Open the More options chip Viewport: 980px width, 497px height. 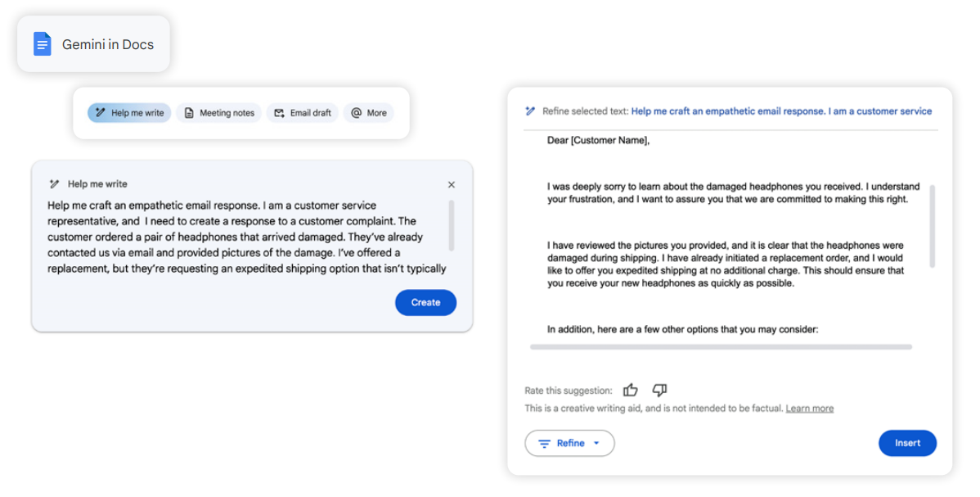click(x=369, y=113)
